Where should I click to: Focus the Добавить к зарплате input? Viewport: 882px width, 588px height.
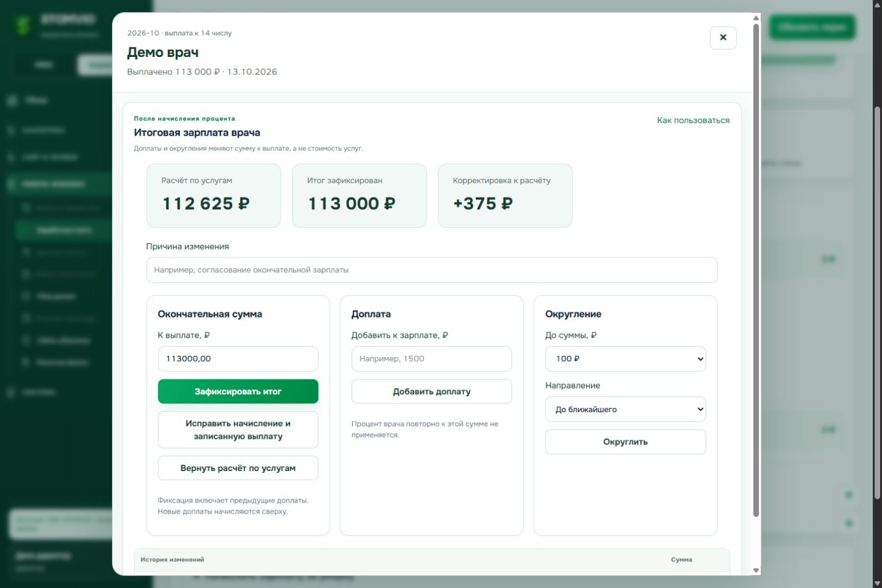click(x=431, y=359)
